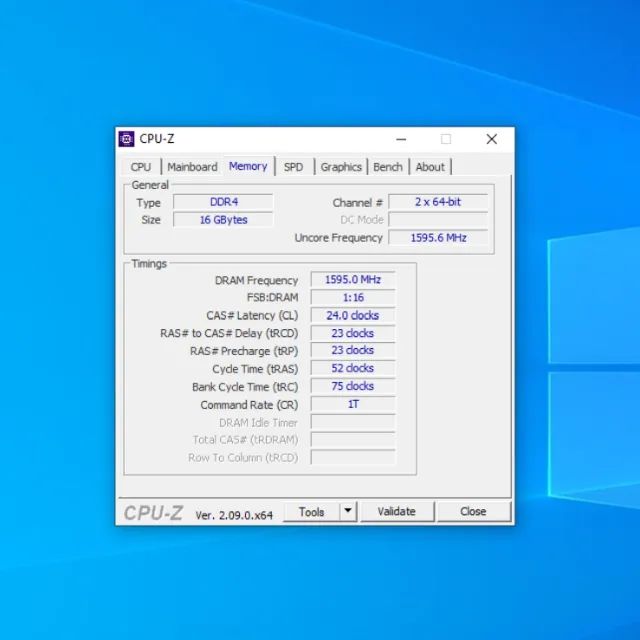This screenshot has width=640, height=640.
Task: Open the CPU tab
Action: tap(141, 167)
